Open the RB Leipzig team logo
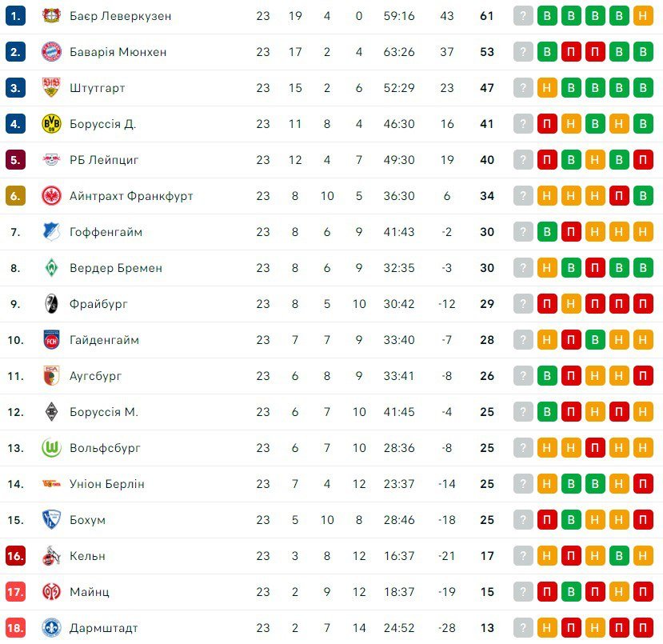The width and height of the screenshot is (663, 644). (x=51, y=160)
